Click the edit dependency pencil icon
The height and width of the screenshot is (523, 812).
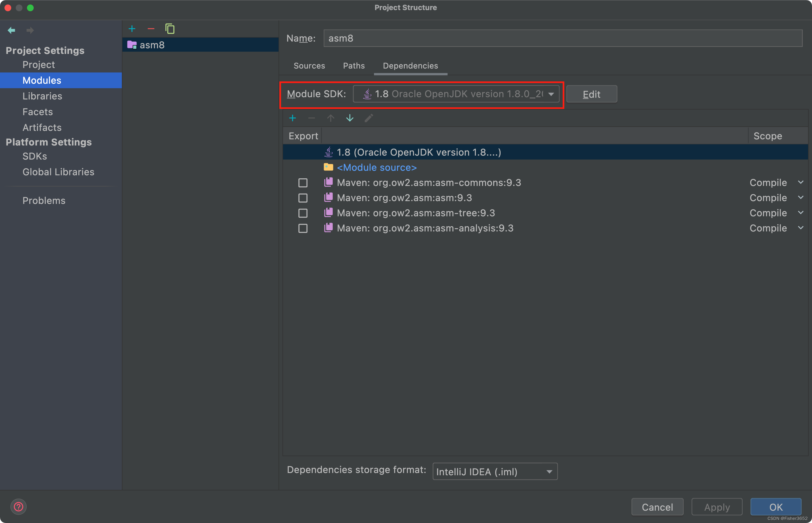tap(369, 118)
